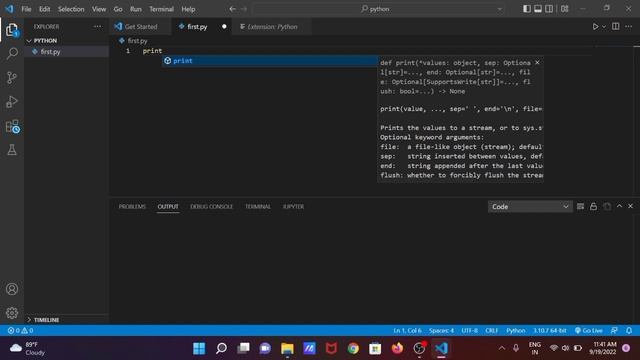The image size is (640, 360).
Task: Click the unsaved dot on first.py tab
Action: [224, 27]
